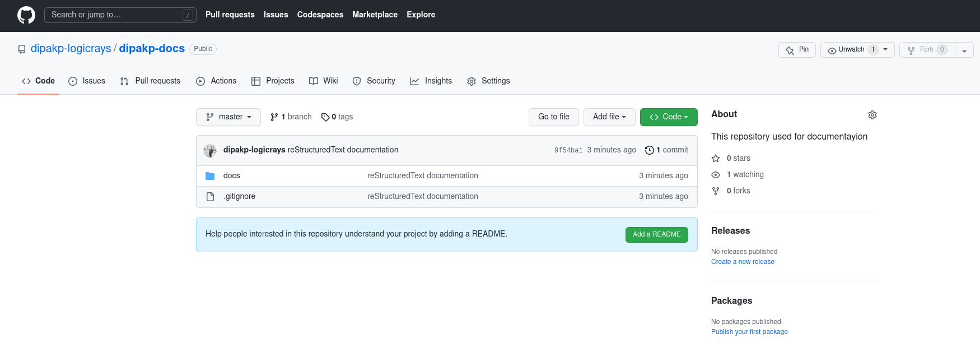The width and height of the screenshot is (980, 352).
Task: Click the dipakp-logicrays avatar in the commit row
Action: (210, 150)
